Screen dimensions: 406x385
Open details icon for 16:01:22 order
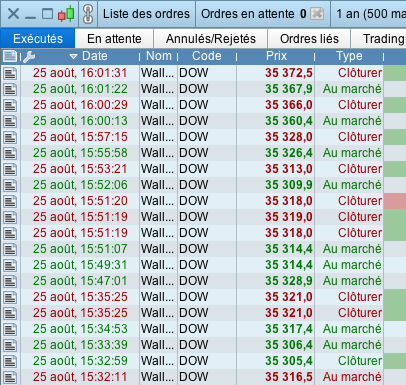click(10, 89)
